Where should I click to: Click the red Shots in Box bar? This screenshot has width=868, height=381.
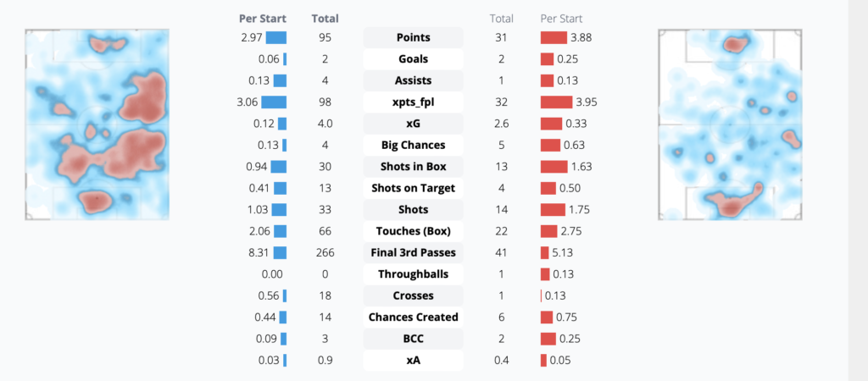pos(554,167)
